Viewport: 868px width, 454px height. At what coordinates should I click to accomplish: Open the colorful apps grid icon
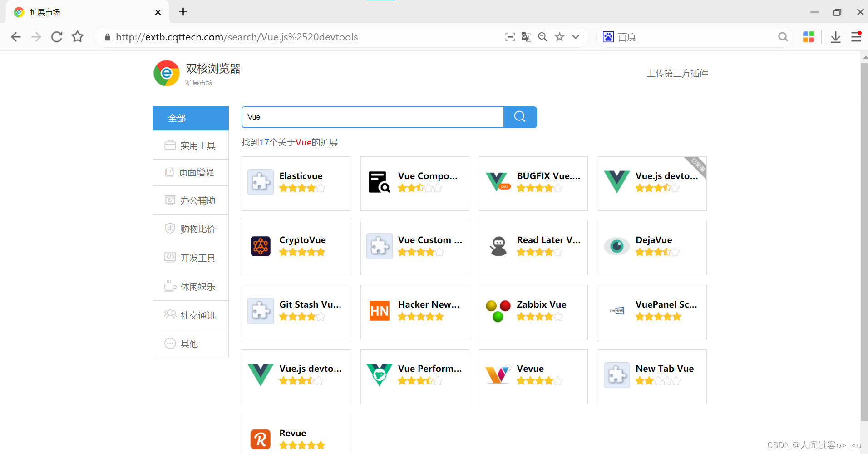(x=809, y=37)
